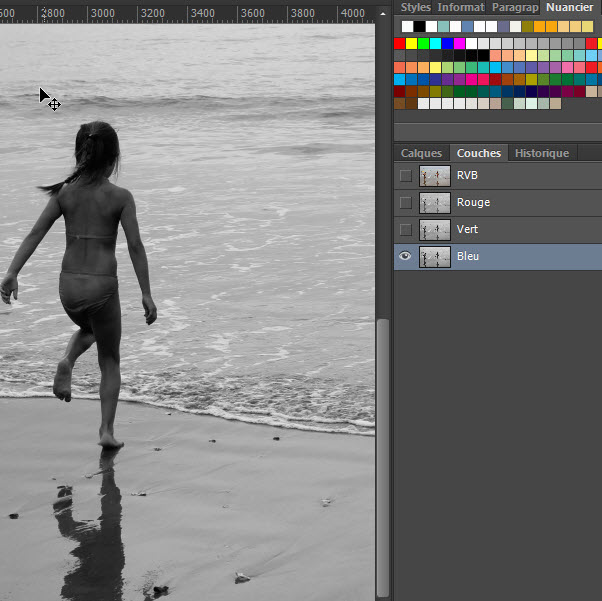Screen dimensions: 602x601
Task: Open the Historique tab
Action: 541,153
